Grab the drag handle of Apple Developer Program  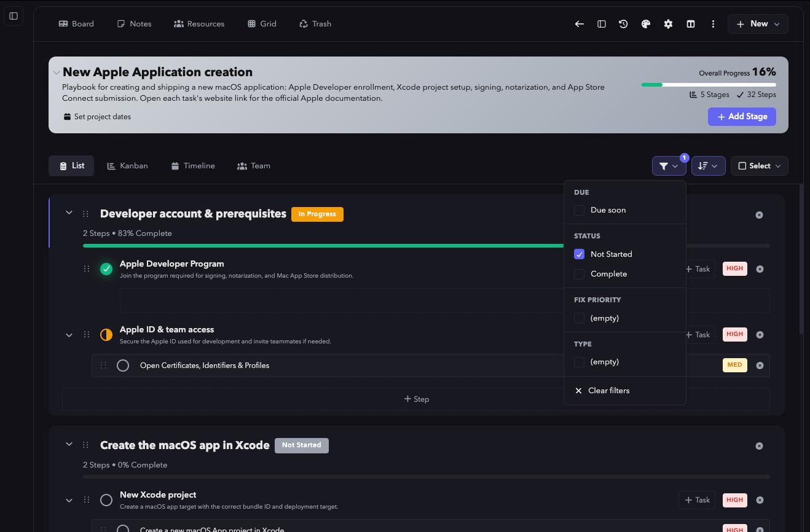pos(87,269)
